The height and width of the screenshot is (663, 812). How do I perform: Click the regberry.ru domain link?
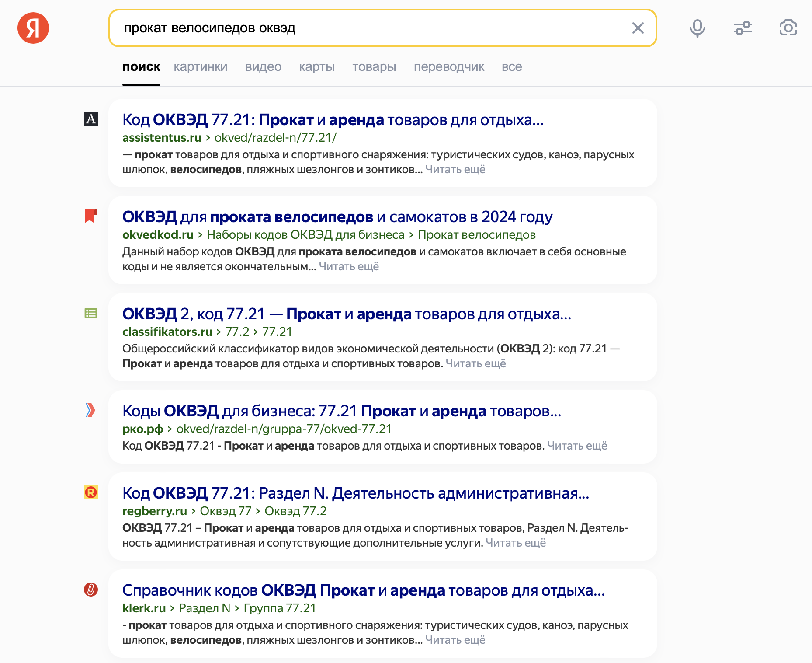point(155,511)
